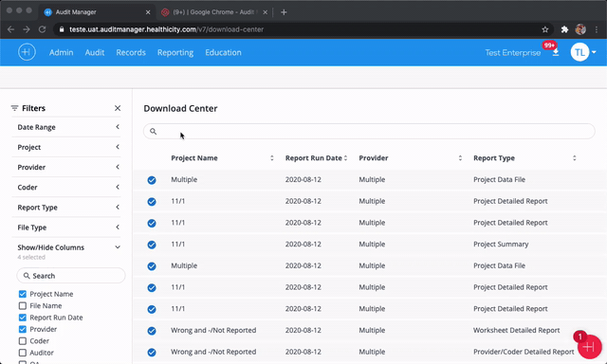Click the Show/Hide Columns search box

[71, 276]
